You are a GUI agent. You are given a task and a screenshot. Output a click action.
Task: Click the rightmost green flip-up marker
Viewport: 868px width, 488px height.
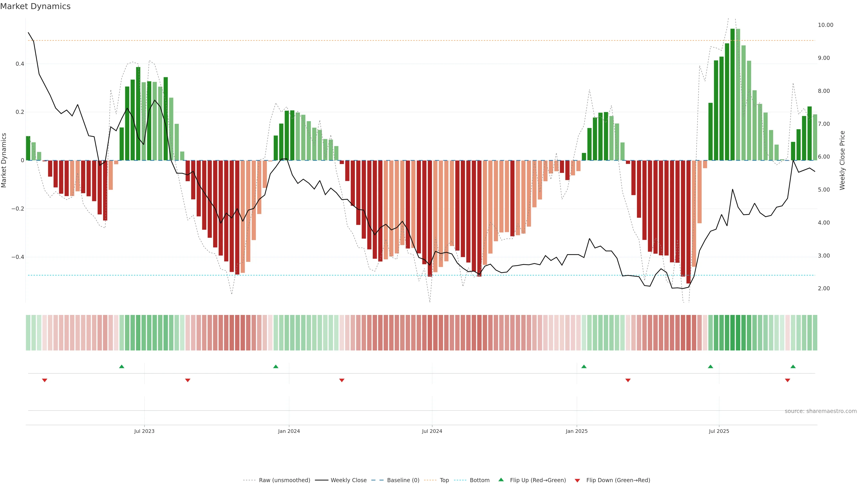point(793,366)
